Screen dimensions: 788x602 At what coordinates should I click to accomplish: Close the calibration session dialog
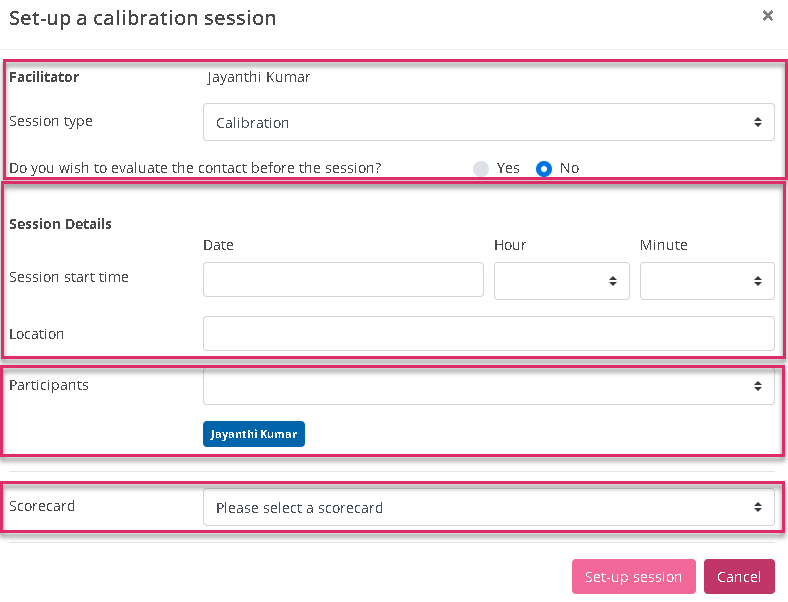tap(767, 16)
